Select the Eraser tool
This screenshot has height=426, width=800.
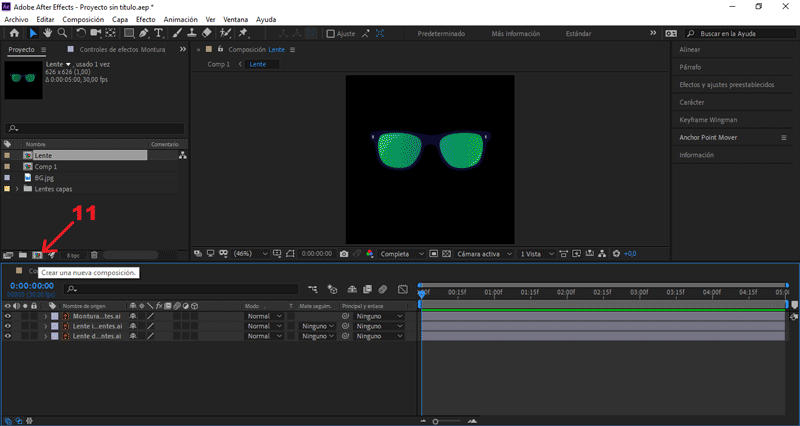206,33
